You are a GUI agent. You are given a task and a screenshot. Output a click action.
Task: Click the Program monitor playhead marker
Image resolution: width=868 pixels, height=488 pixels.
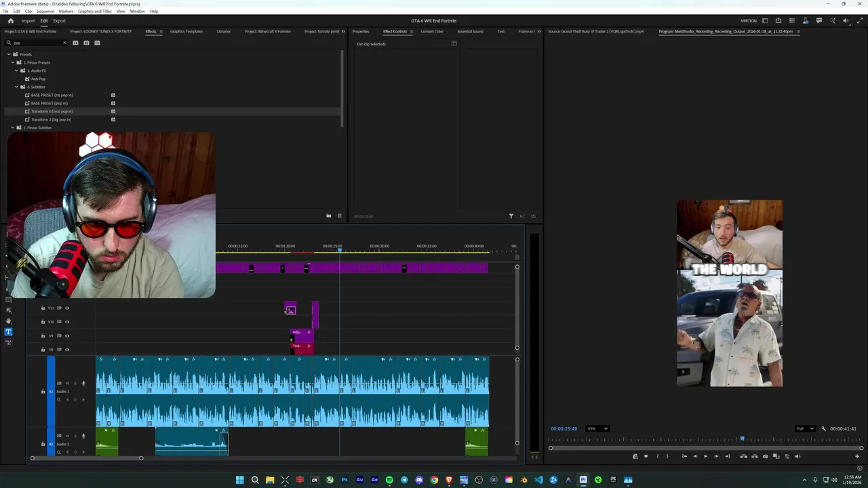(x=742, y=439)
